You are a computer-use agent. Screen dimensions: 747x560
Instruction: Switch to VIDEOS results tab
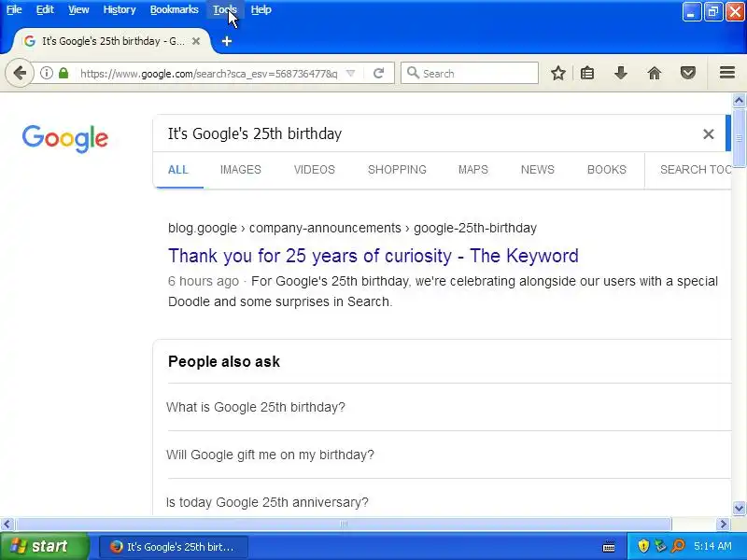click(x=315, y=170)
